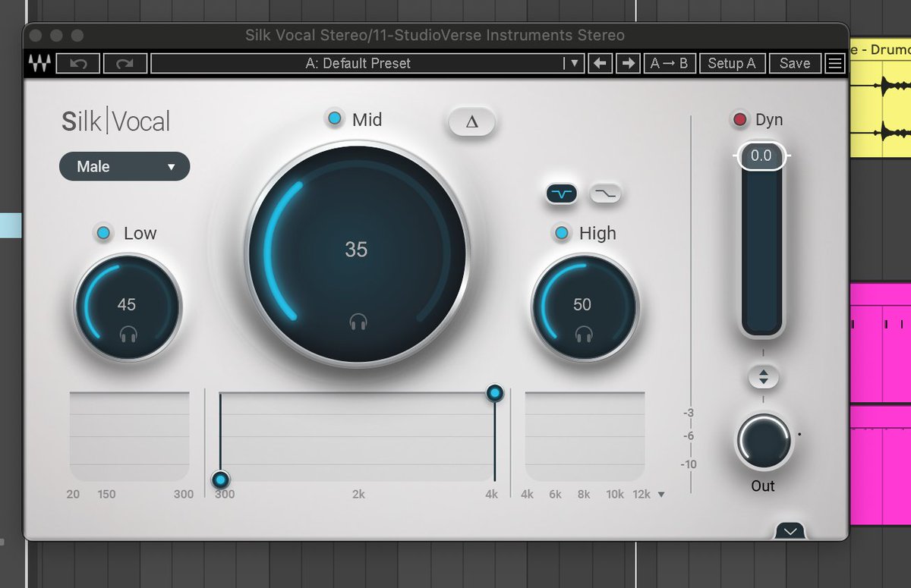The width and height of the screenshot is (911, 588).
Task: Click the Mid knob showing 35
Action: click(356, 253)
